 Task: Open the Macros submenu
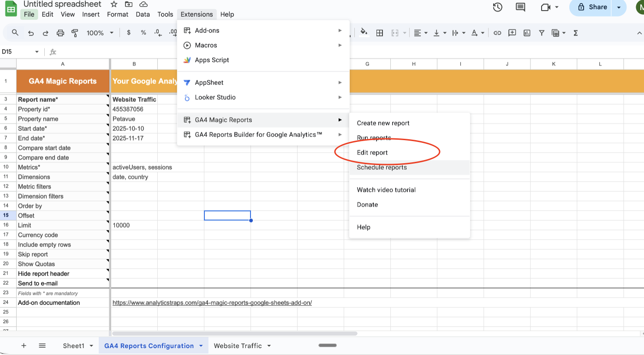tap(263, 45)
